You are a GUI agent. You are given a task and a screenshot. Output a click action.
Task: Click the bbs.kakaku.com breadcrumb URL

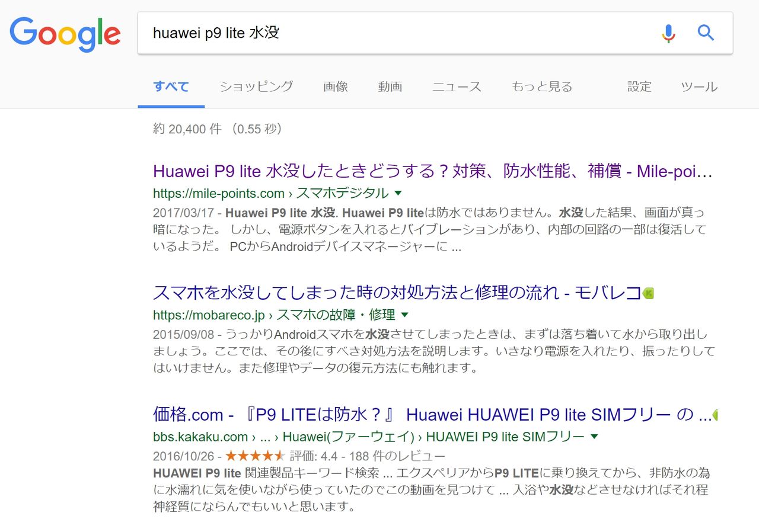pos(369,437)
